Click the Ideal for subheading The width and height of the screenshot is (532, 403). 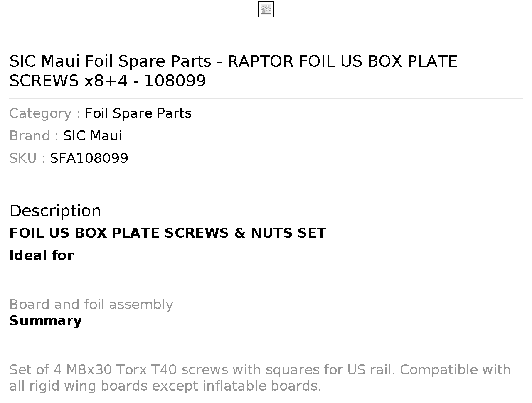[42, 256]
